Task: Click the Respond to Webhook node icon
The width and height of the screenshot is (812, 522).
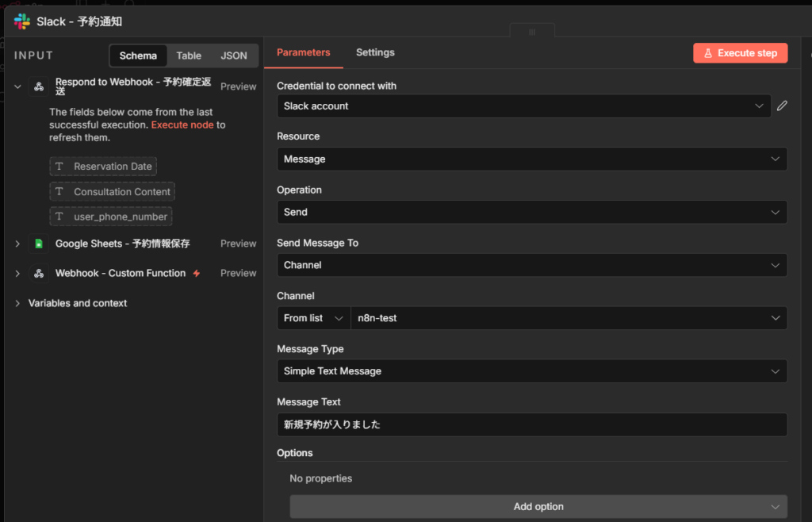Action: (39, 86)
